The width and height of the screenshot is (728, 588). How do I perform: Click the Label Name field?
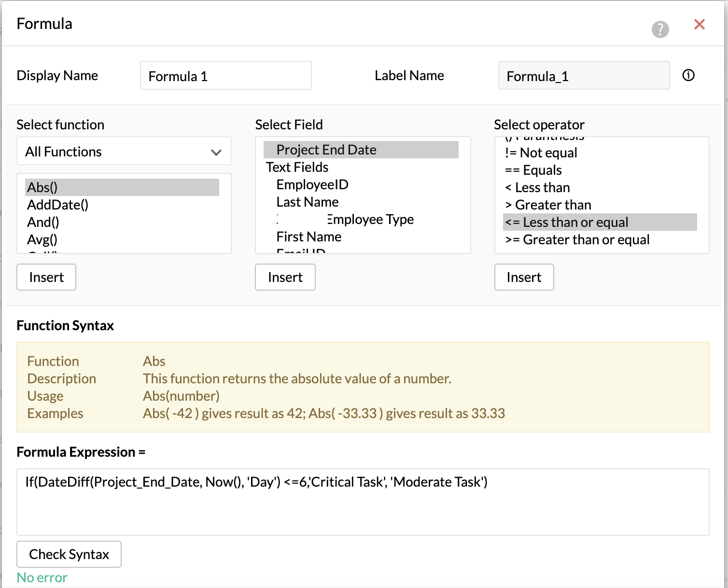point(584,75)
